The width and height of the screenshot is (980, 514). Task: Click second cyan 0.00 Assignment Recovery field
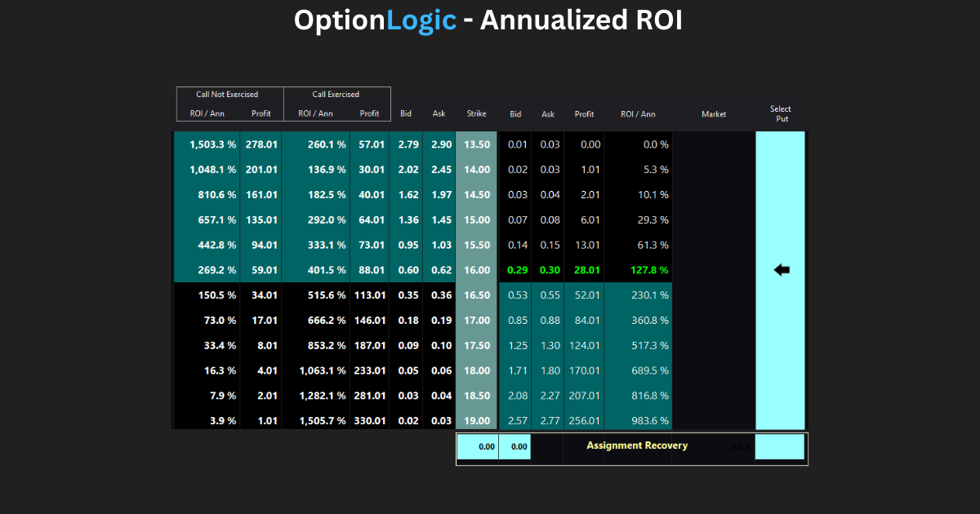click(514, 447)
